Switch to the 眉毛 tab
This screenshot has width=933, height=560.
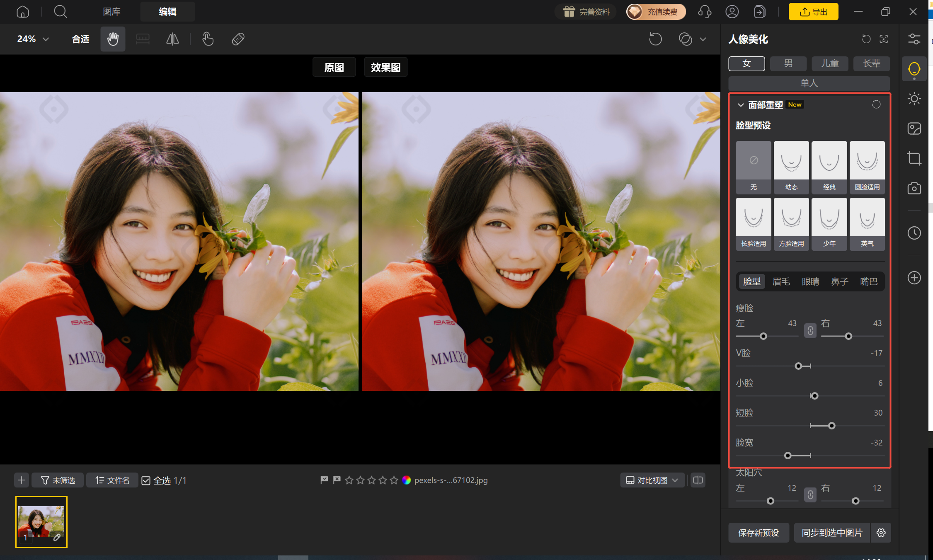coord(781,281)
